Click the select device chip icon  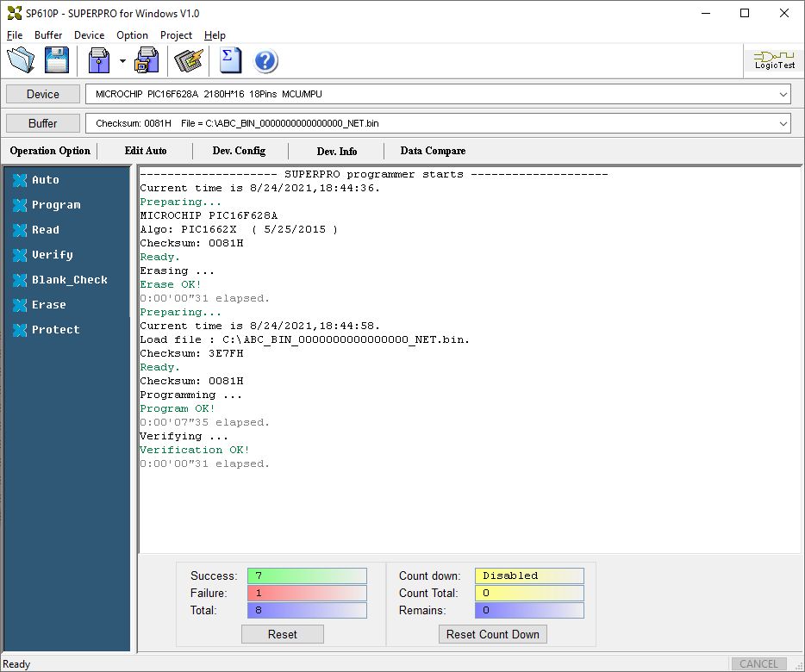189,60
